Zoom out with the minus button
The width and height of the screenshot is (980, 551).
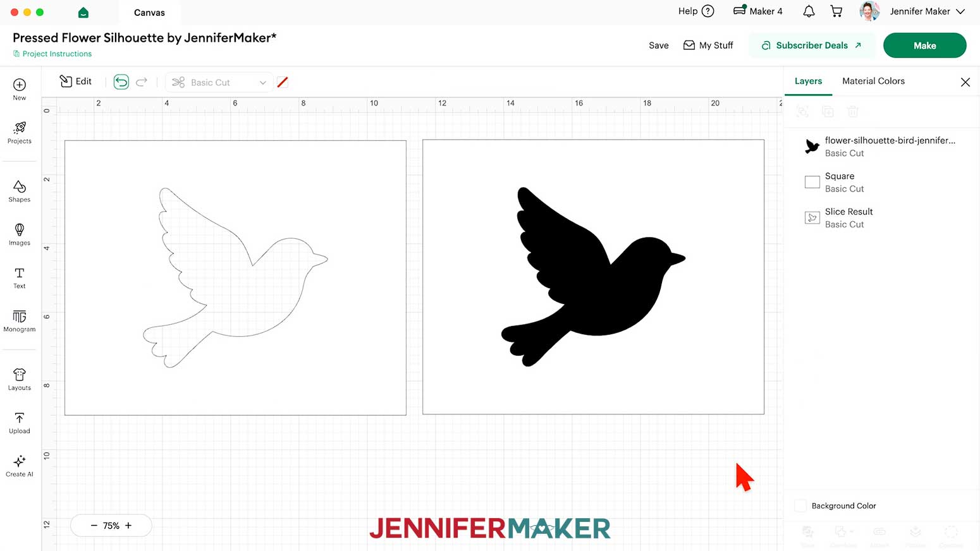94,526
